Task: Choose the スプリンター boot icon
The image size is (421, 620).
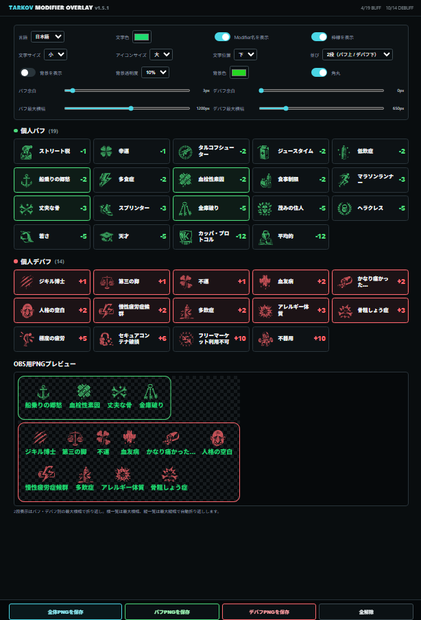Action: (106, 208)
